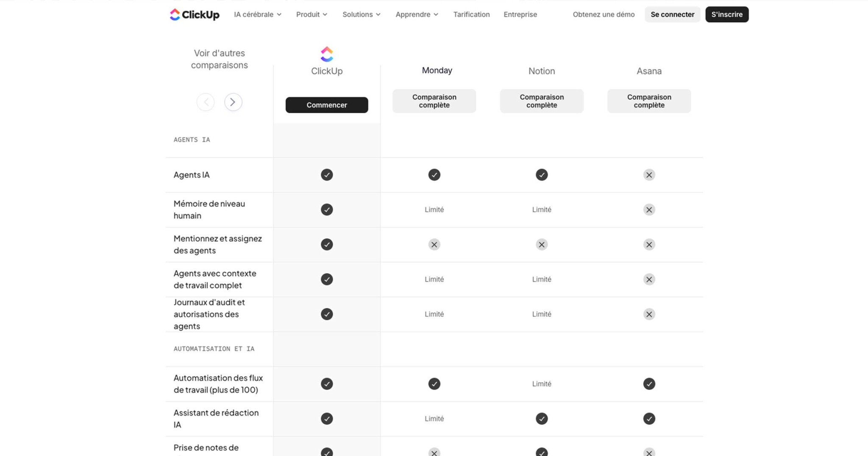Click the S'inscrire button
This screenshot has height=456, width=868.
tap(727, 14)
